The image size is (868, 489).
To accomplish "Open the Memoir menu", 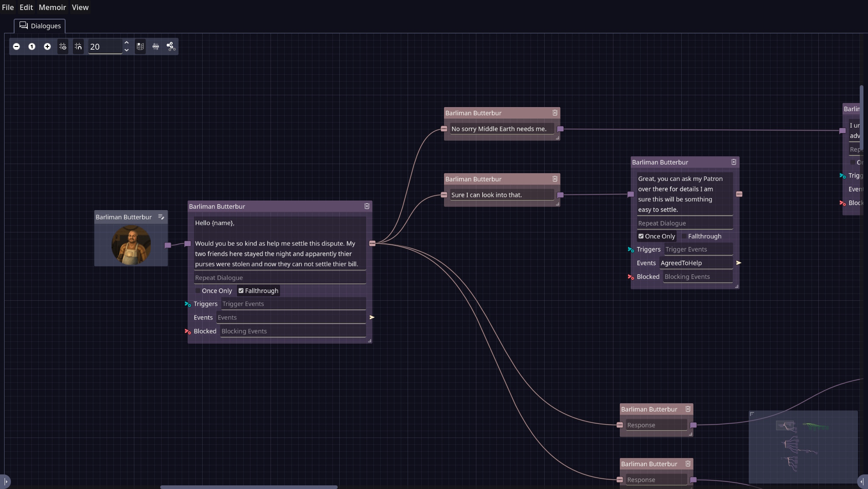I will pyautogui.click(x=52, y=7).
